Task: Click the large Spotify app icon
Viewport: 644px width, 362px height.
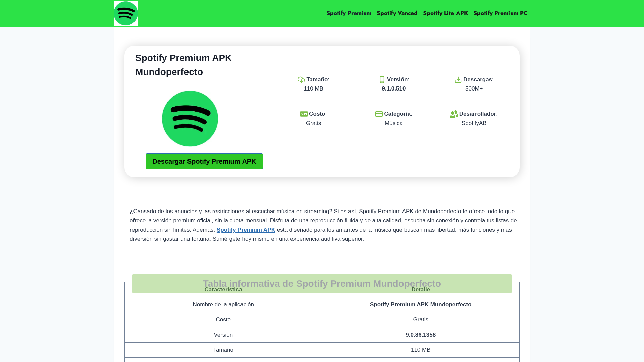Action: click(x=190, y=119)
